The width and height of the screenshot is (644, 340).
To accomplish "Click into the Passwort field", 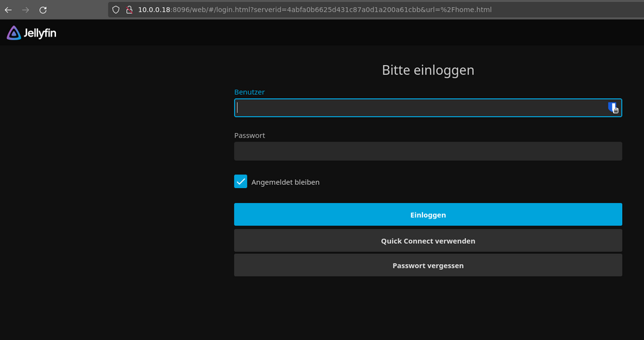I will [428, 151].
